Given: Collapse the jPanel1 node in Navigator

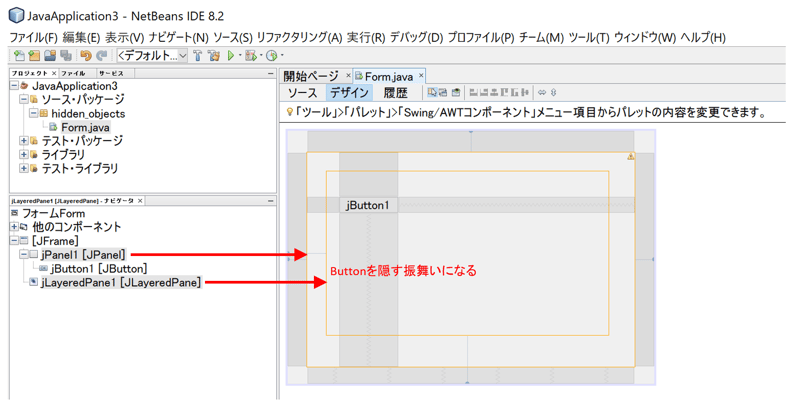Looking at the screenshot, I should click(23, 254).
